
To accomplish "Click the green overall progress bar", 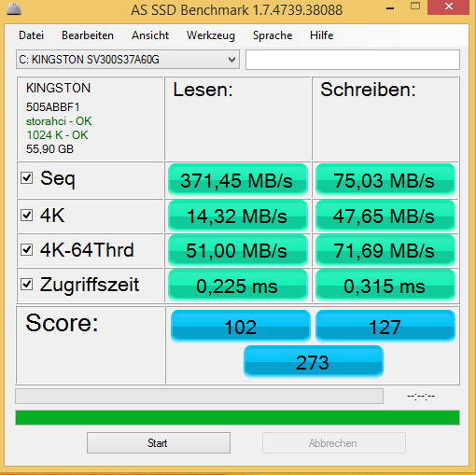I will 237,417.
